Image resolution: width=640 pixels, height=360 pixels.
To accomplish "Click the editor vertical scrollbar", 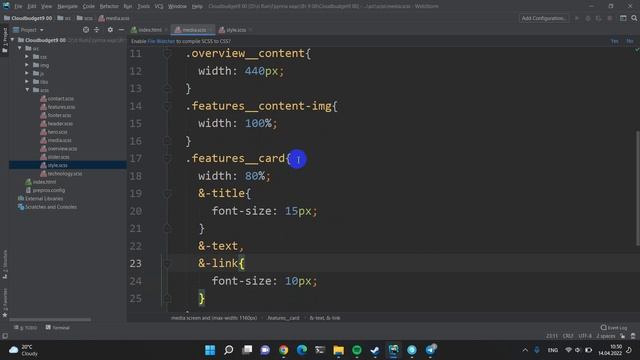I will click(638, 188).
